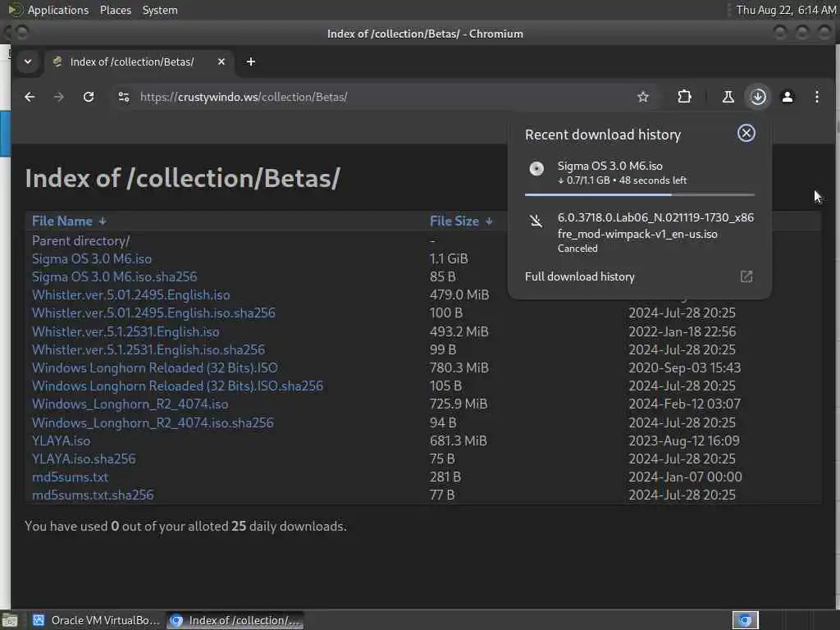Image resolution: width=840 pixels, height=630 pixels.
Task: Toggle the Downloads toolbar button
Action: [x=758, y=97]
